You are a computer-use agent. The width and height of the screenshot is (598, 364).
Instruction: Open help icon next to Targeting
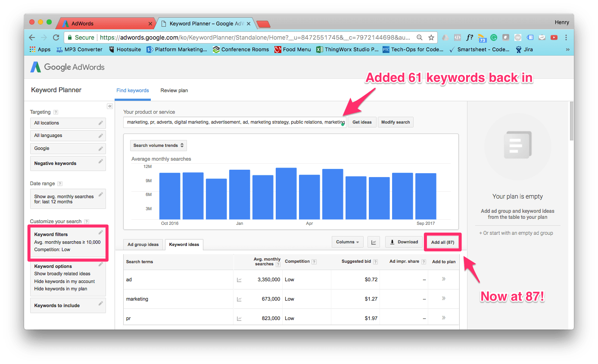pos(56,112)
